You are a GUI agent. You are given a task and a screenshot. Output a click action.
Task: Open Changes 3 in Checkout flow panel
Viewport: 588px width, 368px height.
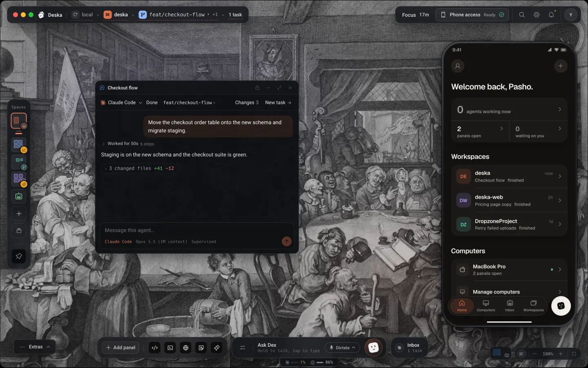pyautogui.click(x=247, y=103)
